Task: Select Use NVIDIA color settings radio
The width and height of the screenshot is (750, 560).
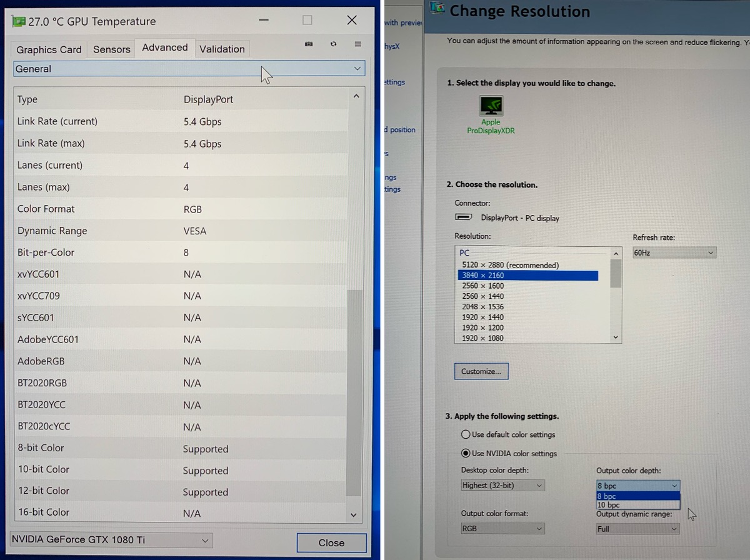Action: [466, 454]
